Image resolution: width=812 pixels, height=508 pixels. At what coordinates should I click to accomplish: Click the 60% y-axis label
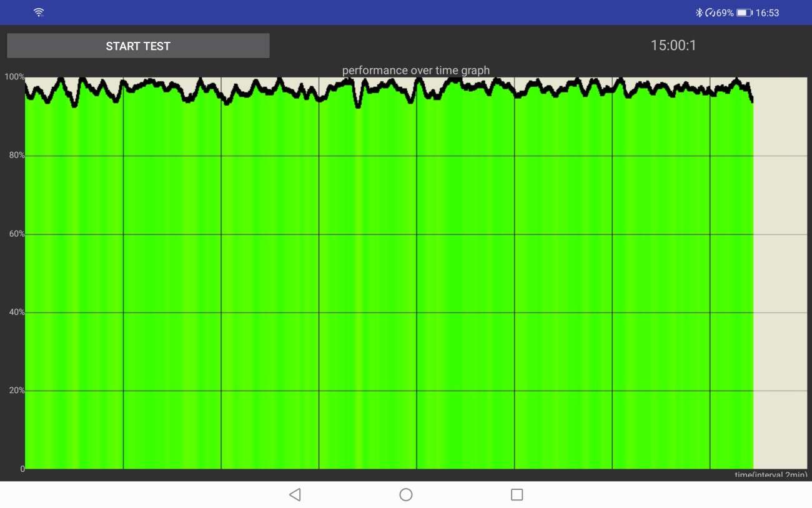[x=16, y=234]
